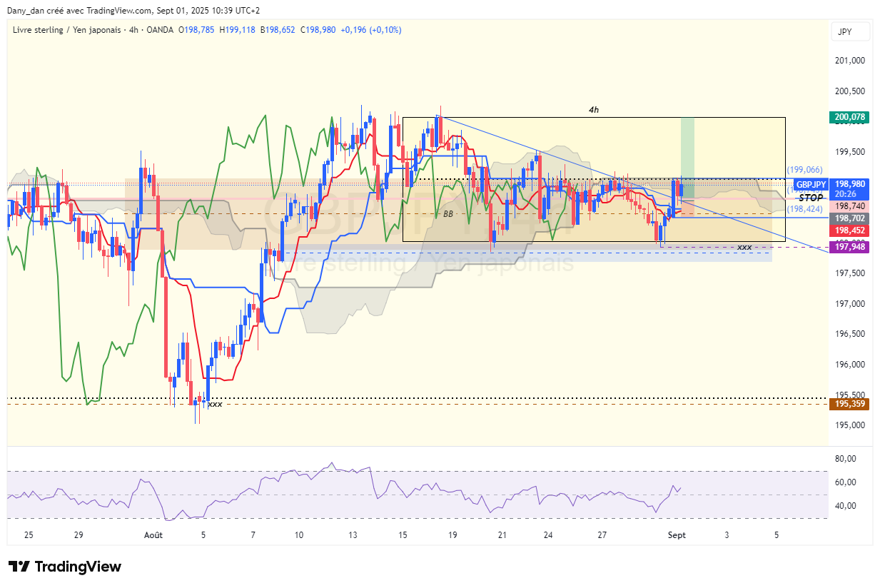Click the 13 date axis label

click(353, 534)
